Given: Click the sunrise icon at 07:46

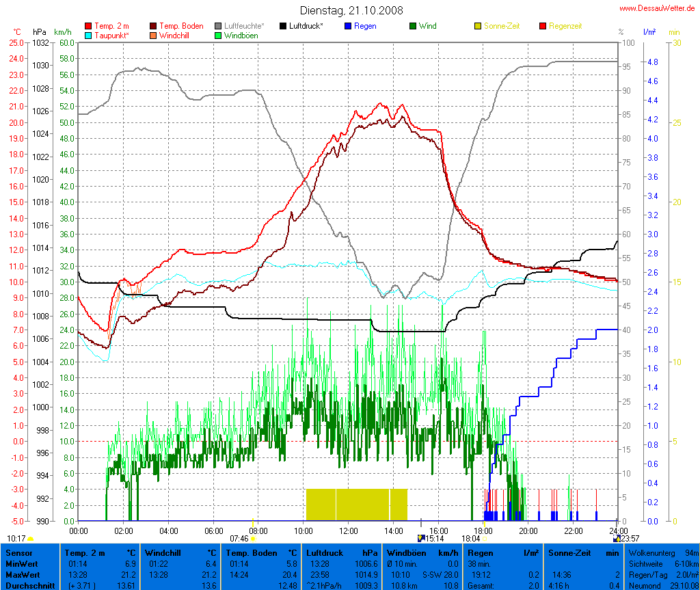Looking at the screenshot, I should pos(254,539).
